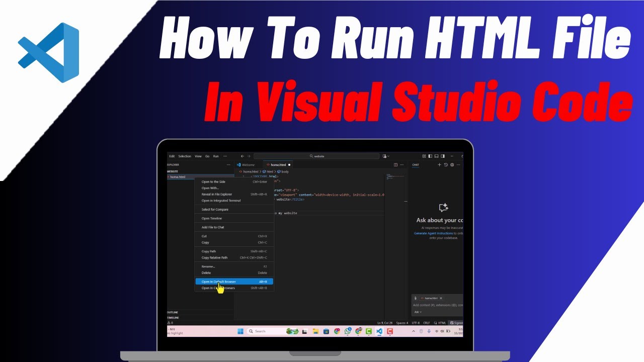The height and width of the screenshot is (362, 644).
Task: Open editor more actions ellipsis
Action: point(401,165)
